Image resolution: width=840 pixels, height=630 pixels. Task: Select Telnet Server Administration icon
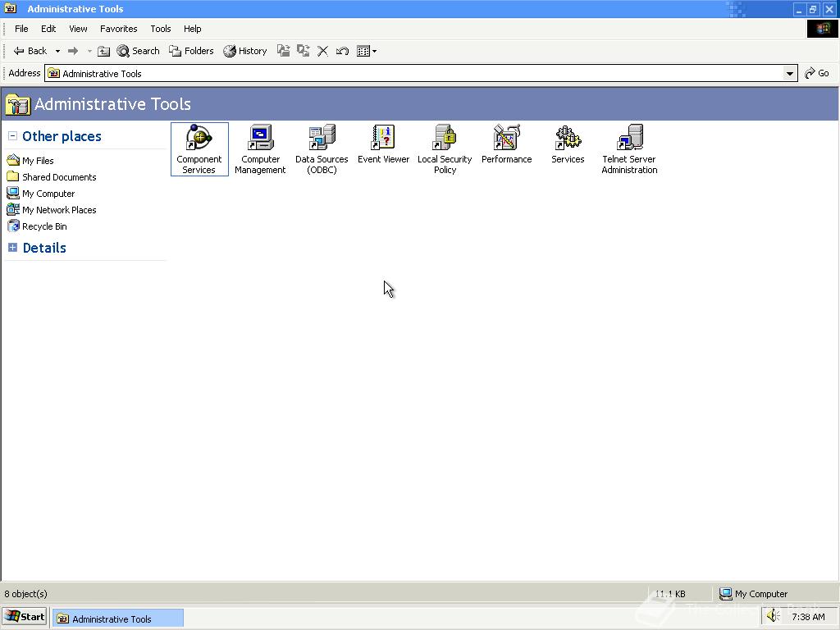[x=629, y=149]
